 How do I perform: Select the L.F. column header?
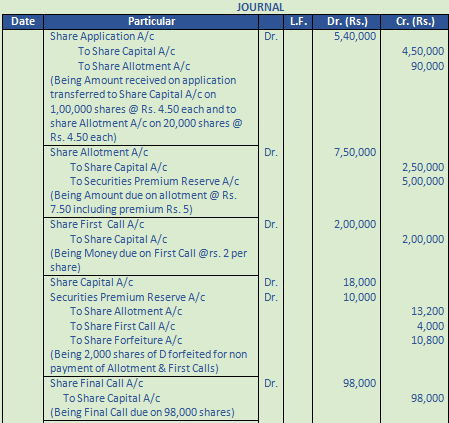[x=298, y=21]
